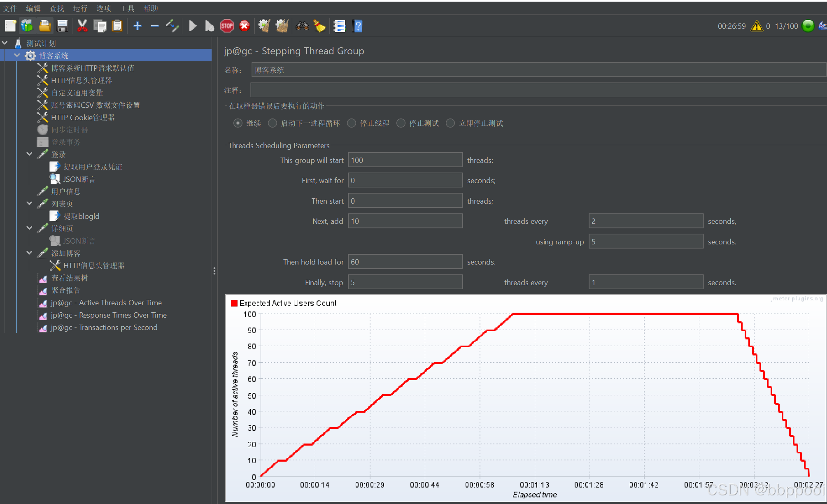Click the blue plus Expand all icon

137,26
